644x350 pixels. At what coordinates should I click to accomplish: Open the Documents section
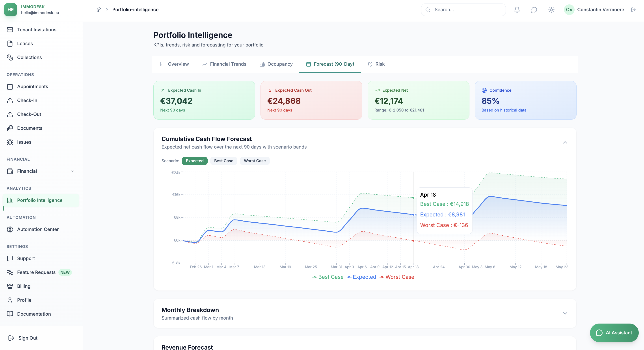[x=30, y=128]
